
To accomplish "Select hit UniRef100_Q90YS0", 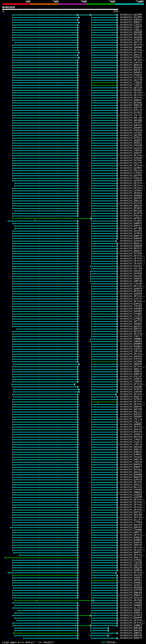I will point(131,55).
